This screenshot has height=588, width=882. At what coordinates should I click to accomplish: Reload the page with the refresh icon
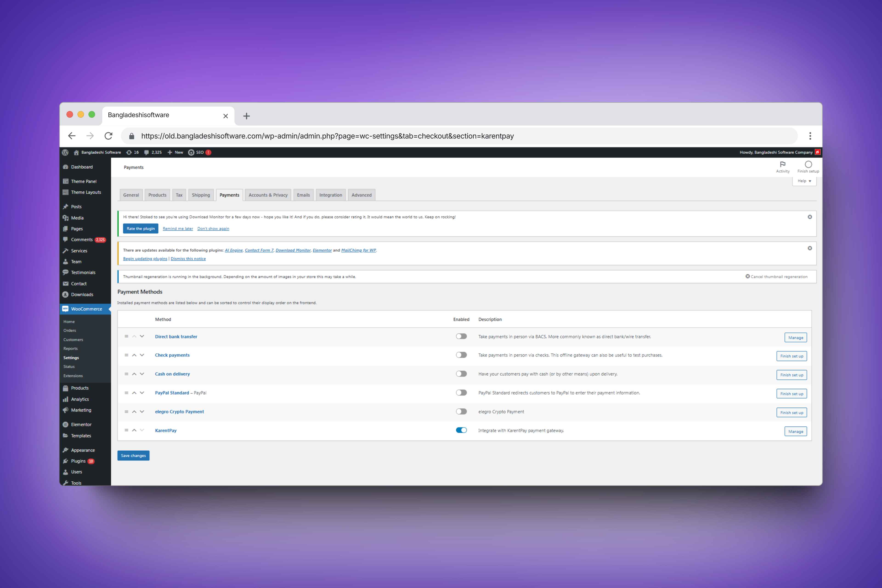click(108, 136)
